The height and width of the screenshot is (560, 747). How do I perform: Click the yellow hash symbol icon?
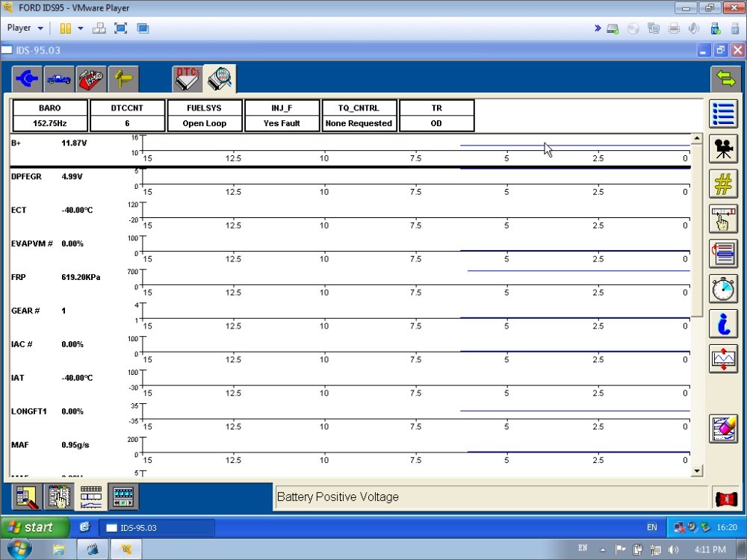[x=723, y=184]
